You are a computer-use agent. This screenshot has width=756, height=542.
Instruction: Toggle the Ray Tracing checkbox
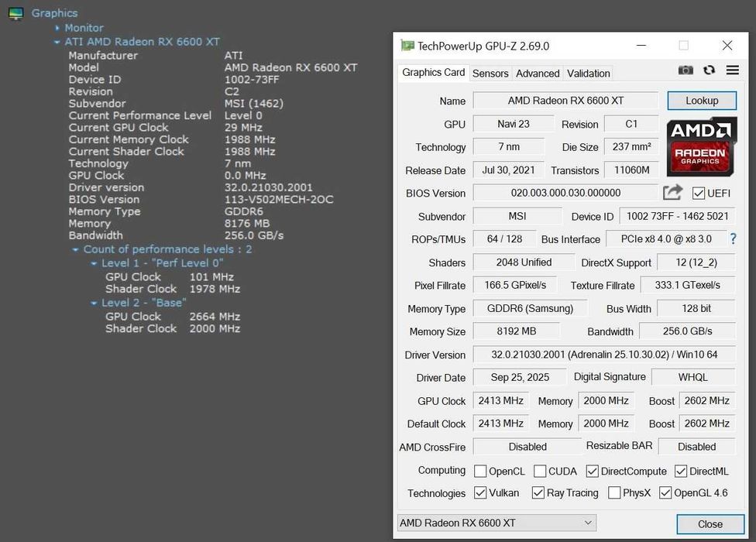[x=538, y=492]
